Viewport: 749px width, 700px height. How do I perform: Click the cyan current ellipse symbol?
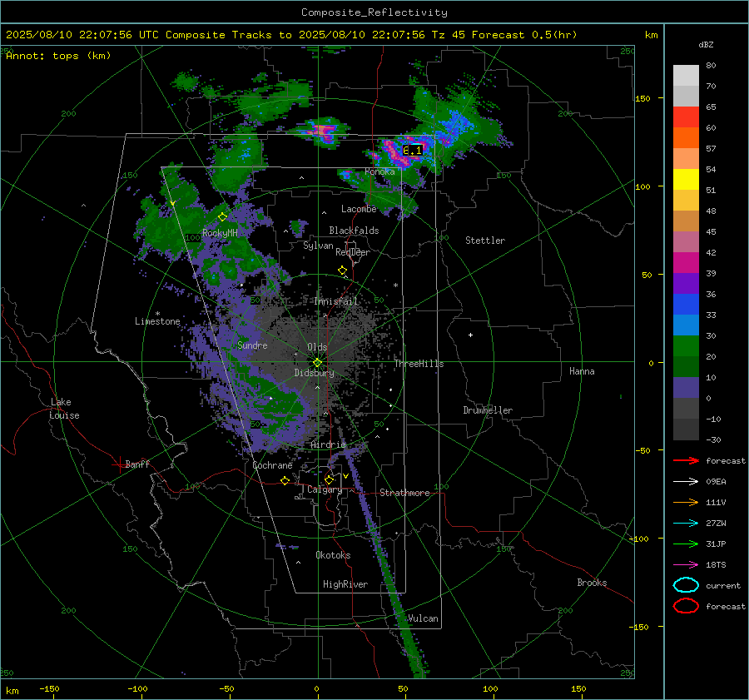686,585
